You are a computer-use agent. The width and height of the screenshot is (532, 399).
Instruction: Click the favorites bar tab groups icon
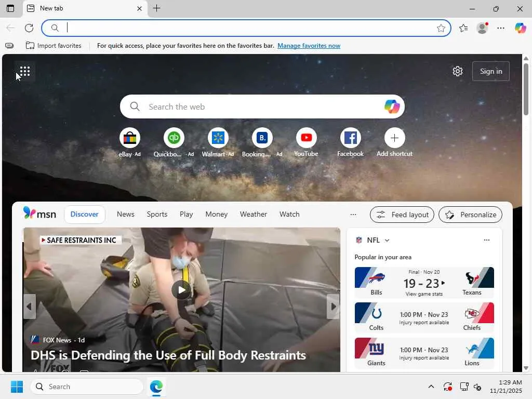pyautogui.click(x=9, y=46)
